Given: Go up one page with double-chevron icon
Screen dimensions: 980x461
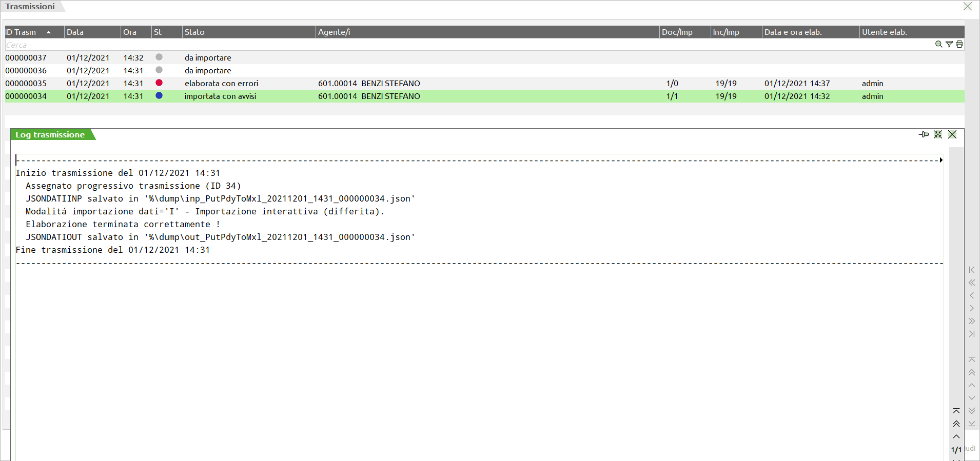Looking at the screenshot, I should [956, 424].
